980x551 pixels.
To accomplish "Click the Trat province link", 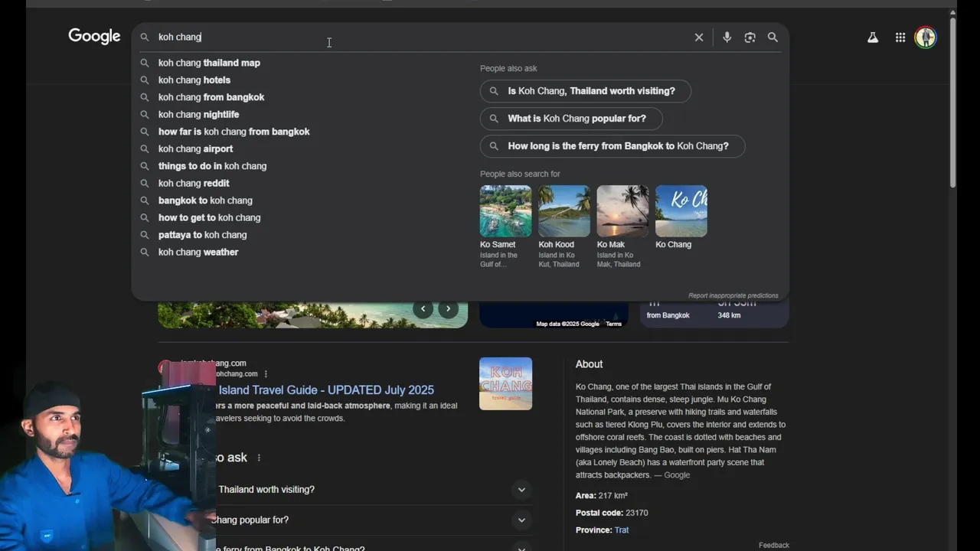I will click(622, 530).
